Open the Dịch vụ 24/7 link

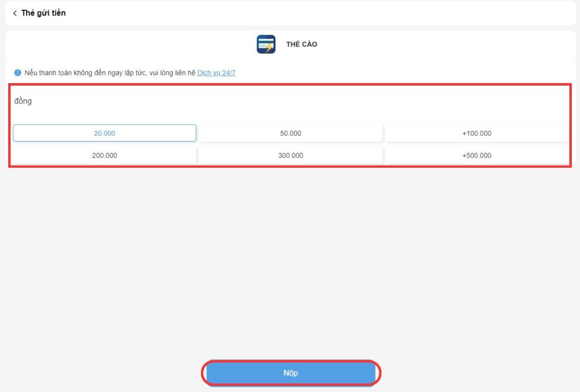(217, 73)
